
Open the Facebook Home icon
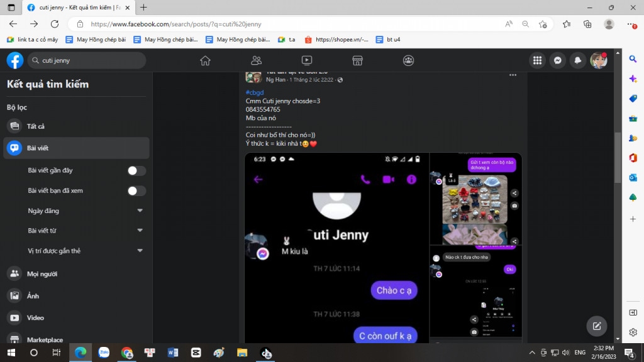tap(205, 60)
